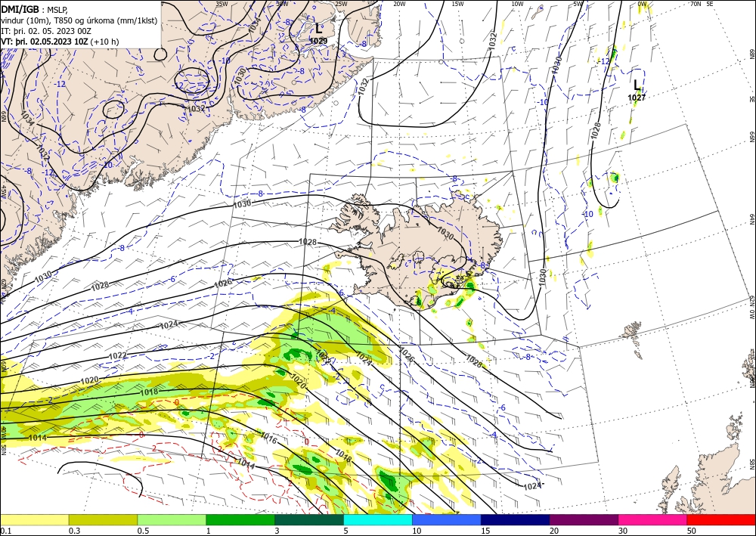The width and height of the screenshot is (756, 536).
Task: Click the legend value '15'
Action: [x=485, y=531]
